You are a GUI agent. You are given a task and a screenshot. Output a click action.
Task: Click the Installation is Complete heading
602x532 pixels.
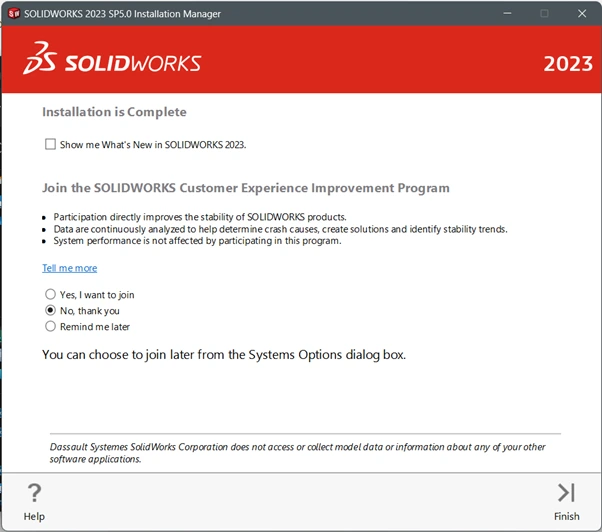click(x=114, y=112)
